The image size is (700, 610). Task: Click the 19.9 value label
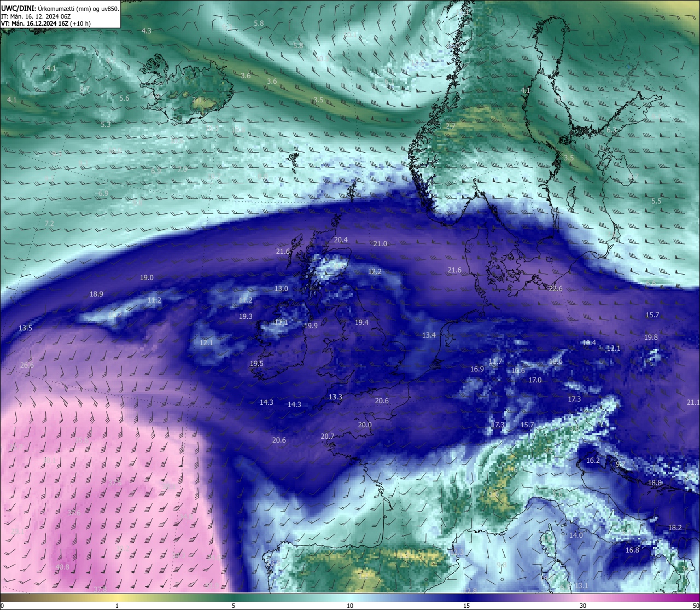(x=311, y=326)
